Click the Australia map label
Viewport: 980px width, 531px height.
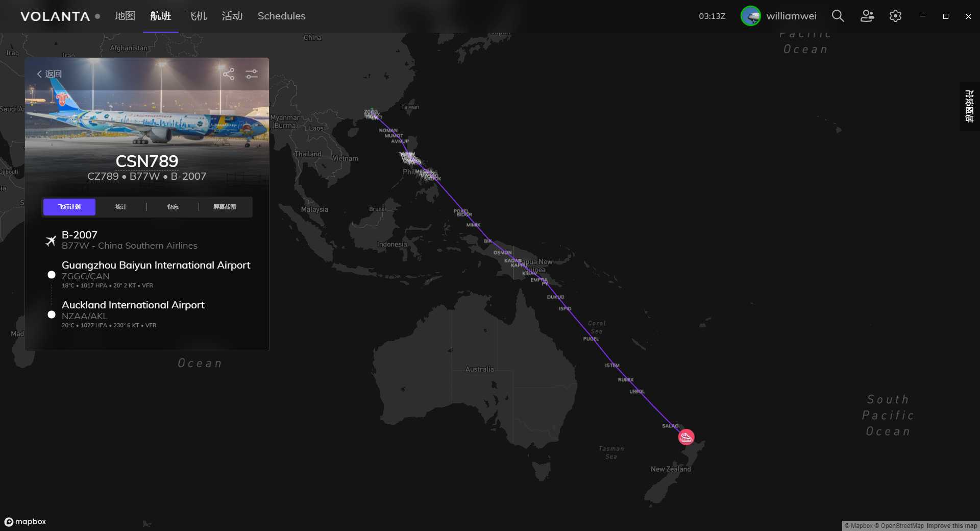(x=479, y=369)
